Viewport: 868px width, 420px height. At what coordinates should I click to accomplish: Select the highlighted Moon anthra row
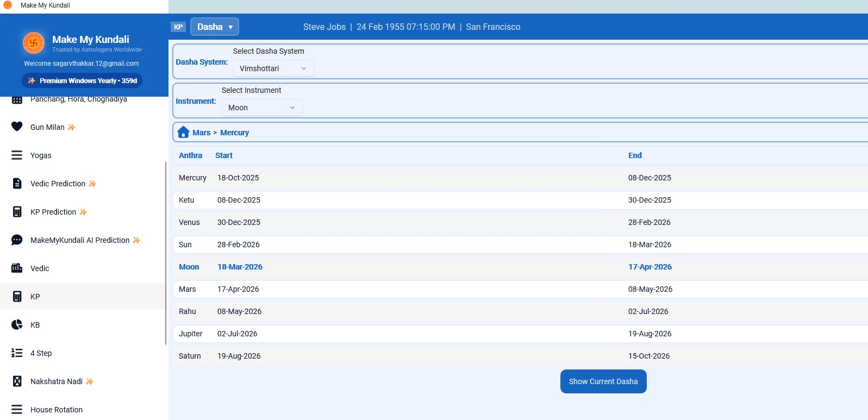pos(520,267)
